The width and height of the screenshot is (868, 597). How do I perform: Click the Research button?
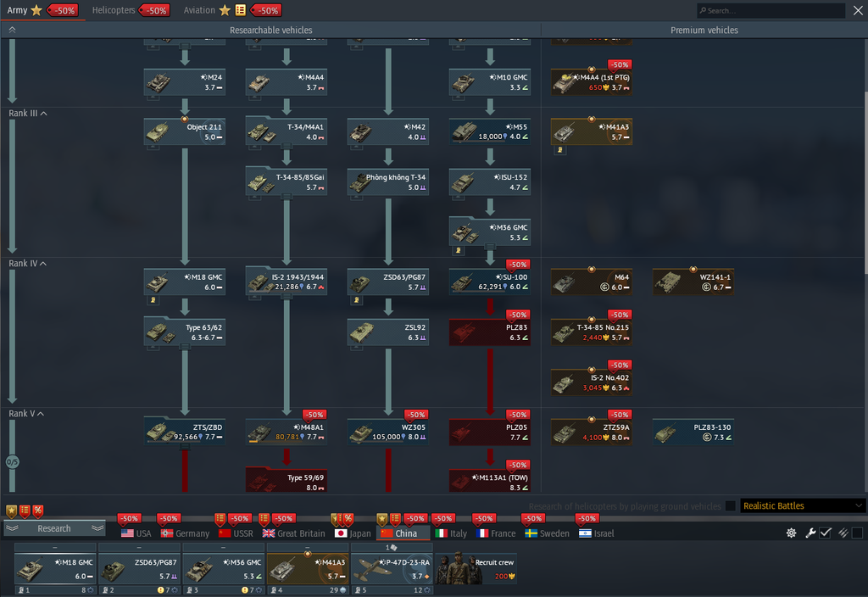point(54,528)
